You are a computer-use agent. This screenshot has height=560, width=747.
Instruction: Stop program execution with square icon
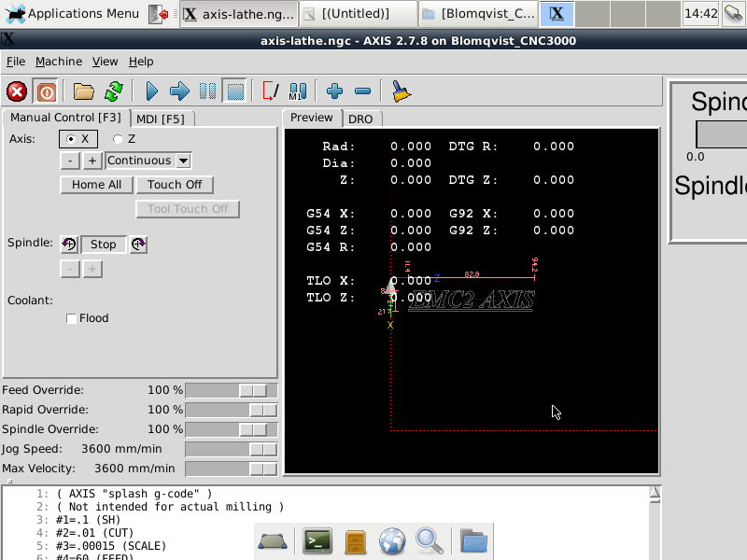coord(235,91)
